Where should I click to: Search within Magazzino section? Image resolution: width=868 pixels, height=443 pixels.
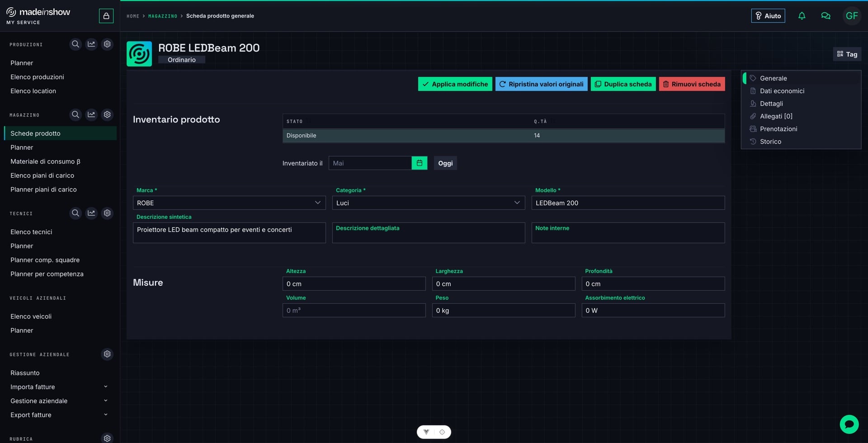point(75,115)
